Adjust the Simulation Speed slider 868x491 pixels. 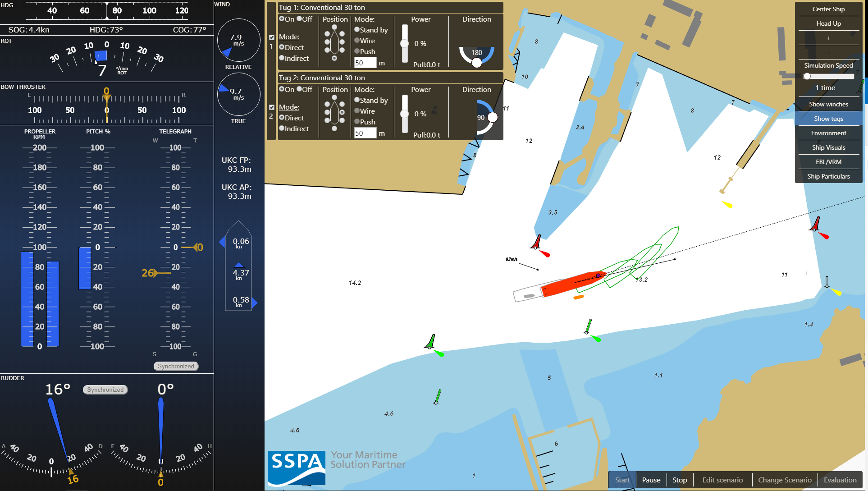(807, 76)
